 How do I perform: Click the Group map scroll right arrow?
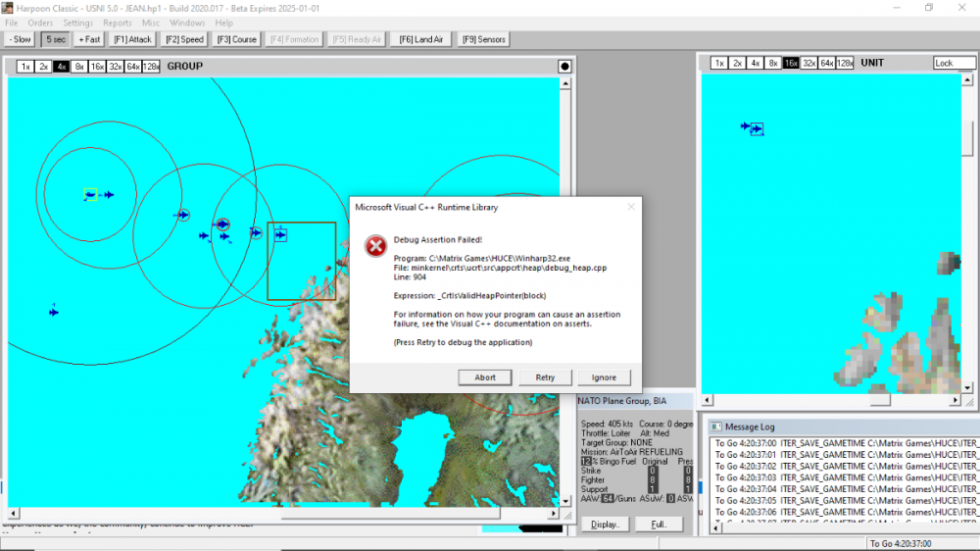coord(553,514)
